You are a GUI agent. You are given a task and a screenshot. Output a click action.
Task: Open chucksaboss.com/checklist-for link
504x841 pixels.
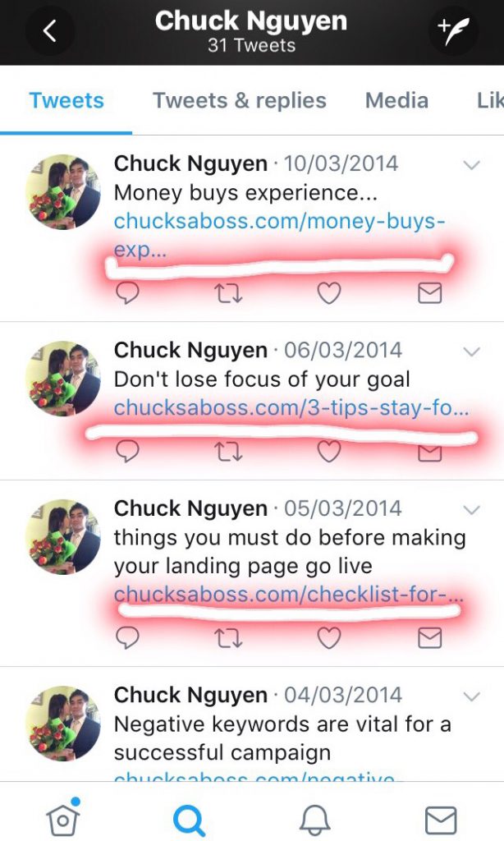[x=288, y=595]
